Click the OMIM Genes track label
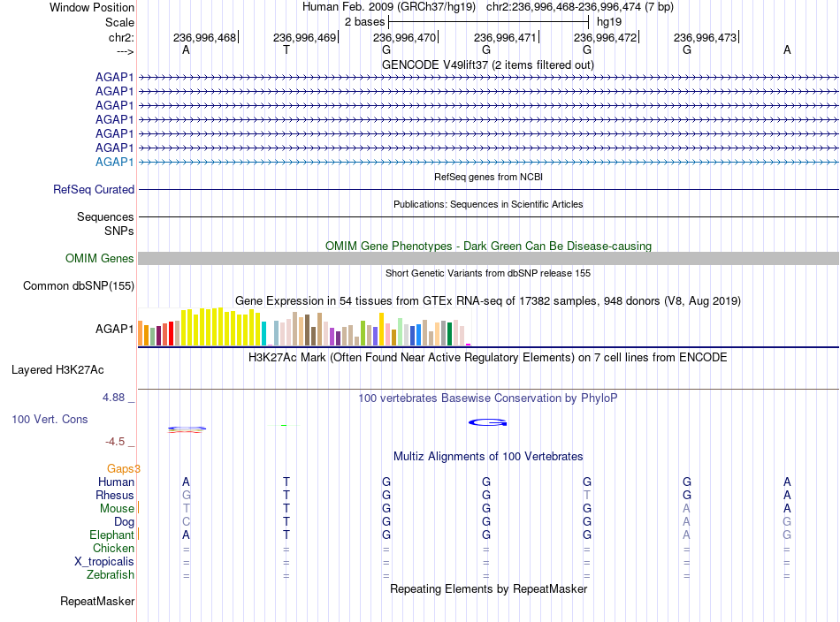This screenshot has height=622, width=840. [99, 259]
